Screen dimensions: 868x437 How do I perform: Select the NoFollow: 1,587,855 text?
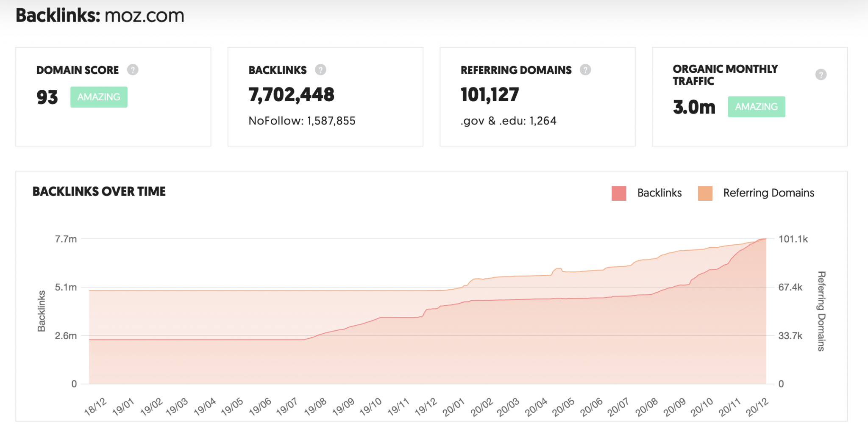click(302, 121)
